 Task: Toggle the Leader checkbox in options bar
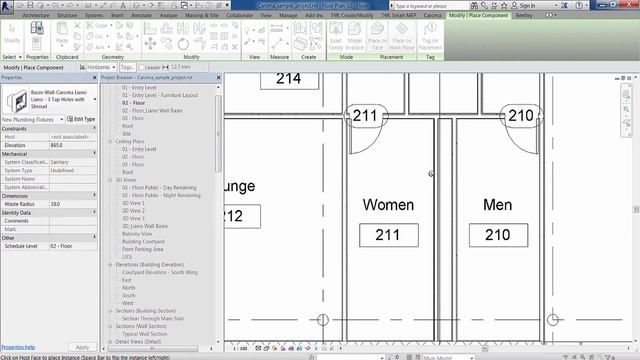[x=142, y=67]
